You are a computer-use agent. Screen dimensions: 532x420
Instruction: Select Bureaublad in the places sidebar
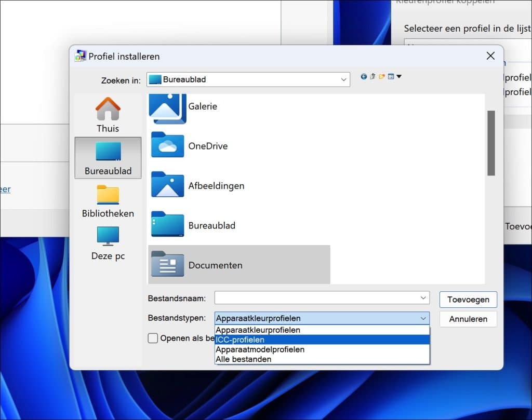[x=108, y=158]
